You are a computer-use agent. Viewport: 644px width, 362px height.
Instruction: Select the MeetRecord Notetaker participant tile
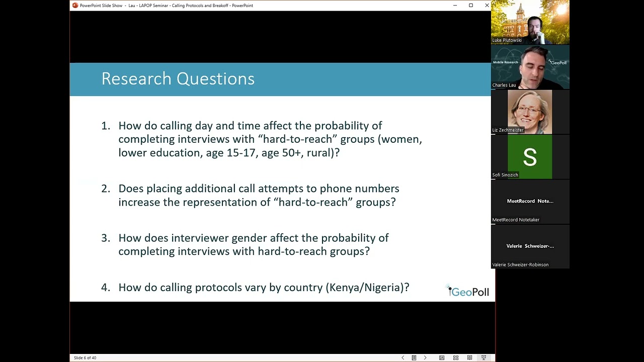530,202
